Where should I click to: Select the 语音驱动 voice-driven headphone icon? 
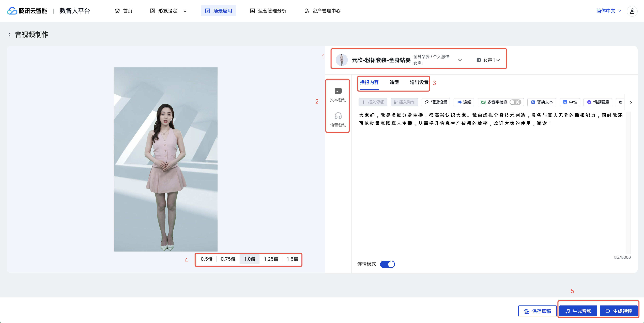tap(338, 116)
